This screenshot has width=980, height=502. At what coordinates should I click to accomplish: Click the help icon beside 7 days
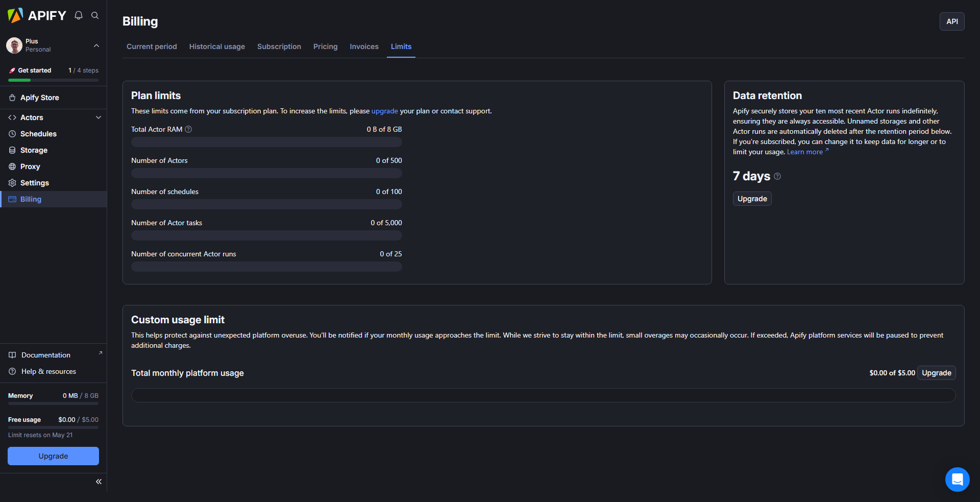point(777,176)
